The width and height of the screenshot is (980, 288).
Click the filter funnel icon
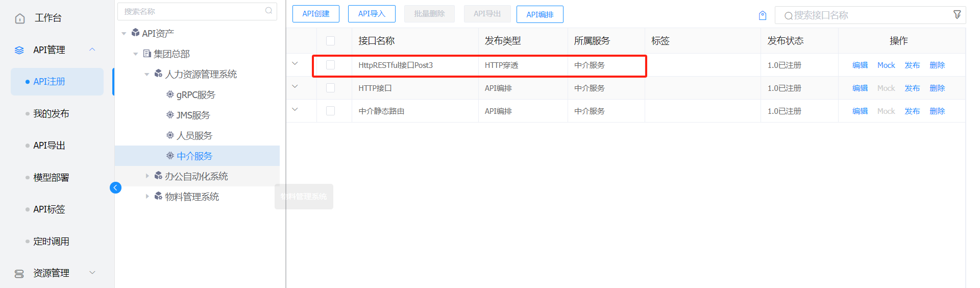(958, 15)
